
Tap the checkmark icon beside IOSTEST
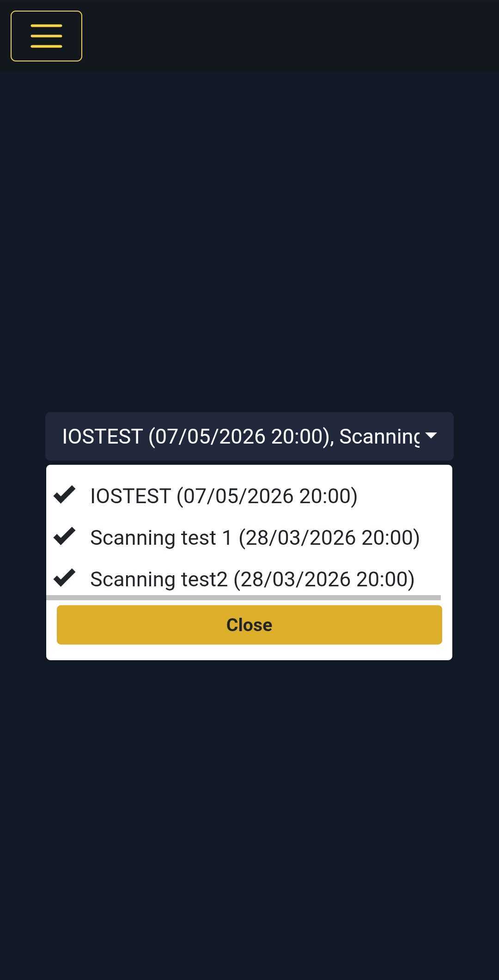[x=65, y=495]
